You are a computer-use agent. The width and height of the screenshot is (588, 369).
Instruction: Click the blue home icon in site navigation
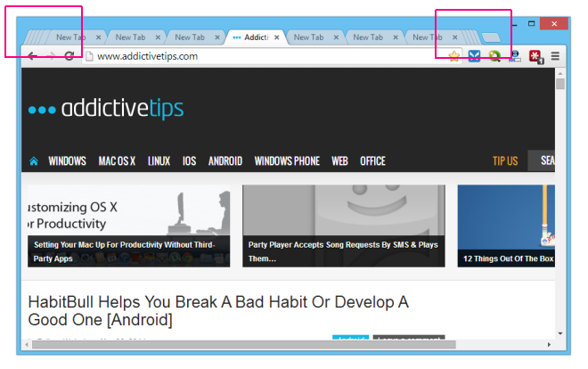(x=34, y=161)
